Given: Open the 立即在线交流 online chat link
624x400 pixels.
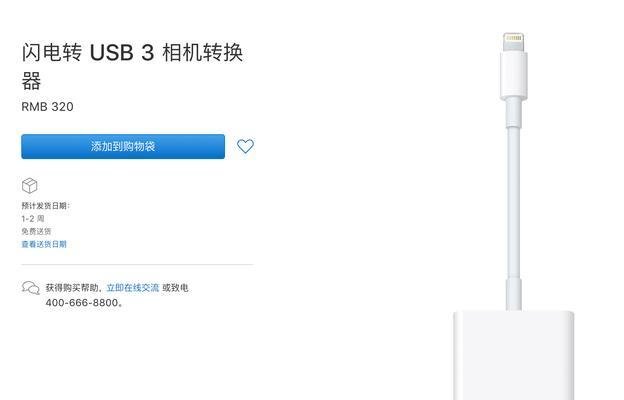Looking at the screenshot, I should coord(133,287).
